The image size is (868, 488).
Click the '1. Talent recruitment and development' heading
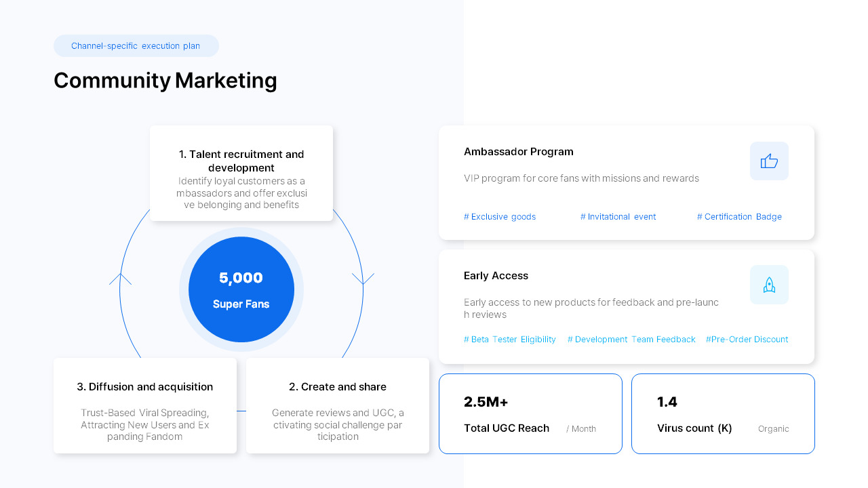241,161
